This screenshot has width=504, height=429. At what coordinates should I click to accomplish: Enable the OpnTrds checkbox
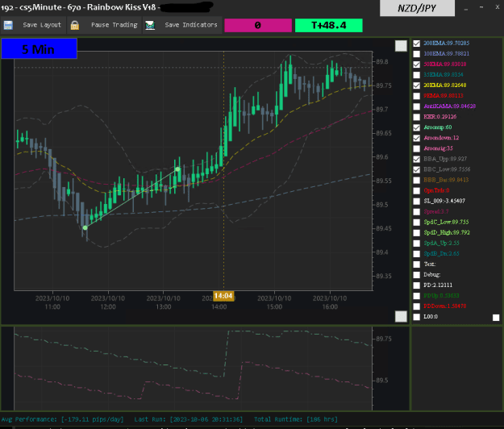pyautogui.click(x=417, y=191)
